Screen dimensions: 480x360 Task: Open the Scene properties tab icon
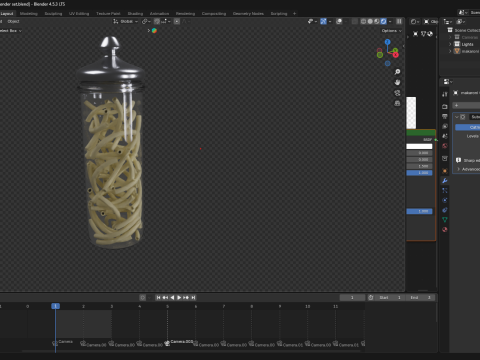[445, 136]
